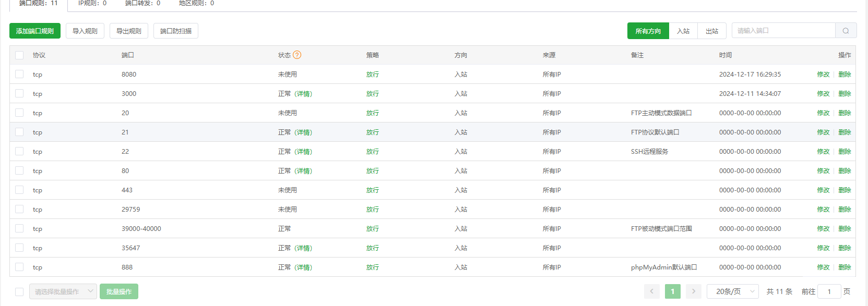This screenshot has height=306, width=868.
Task: Check the bottom batch select-all checkbox
Action: pos(19,292)
